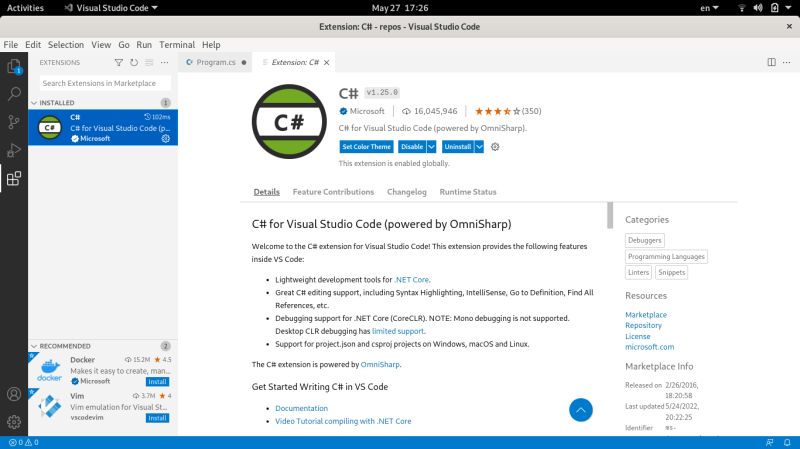Click the Uninstall button
The width and height of the screenshot is (800, 449).
(x=458, y=147)
